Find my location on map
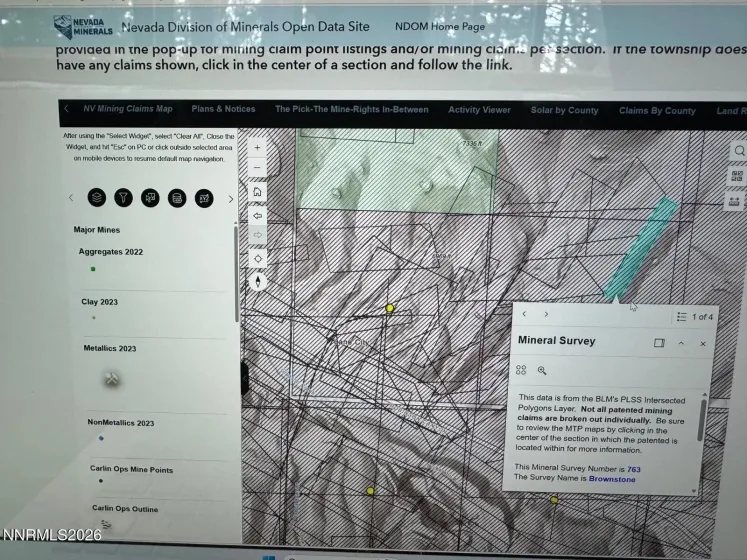The image size is (747, 560). pos(258,258)
